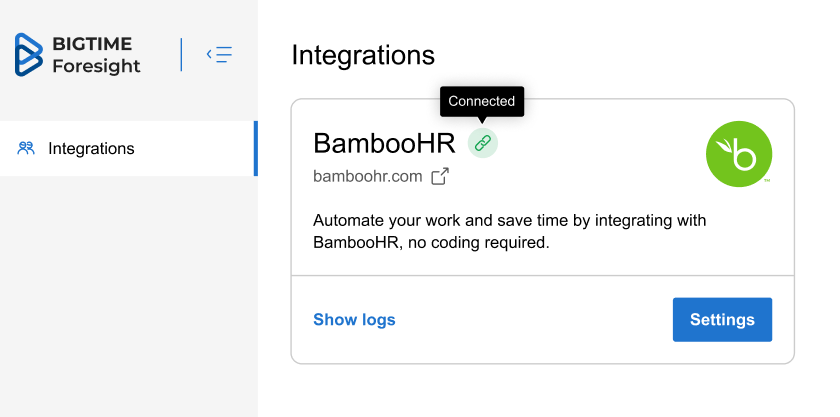Open the external-link icon next to bamboohr.com
Screen dimensions: 840x417
point(440,176)
